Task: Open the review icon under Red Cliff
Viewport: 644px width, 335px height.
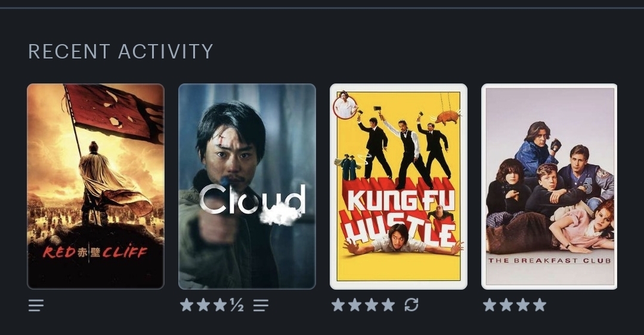Action: coord(36,305)
